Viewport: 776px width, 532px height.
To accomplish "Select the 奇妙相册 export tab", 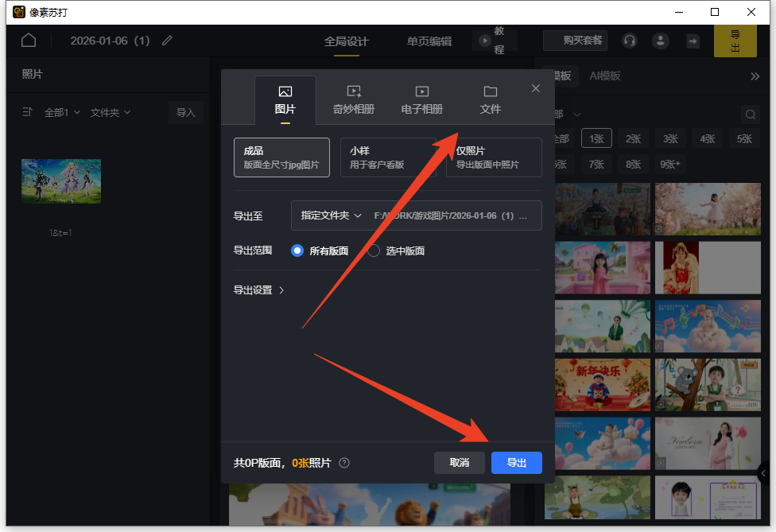I will pos(353,100).
